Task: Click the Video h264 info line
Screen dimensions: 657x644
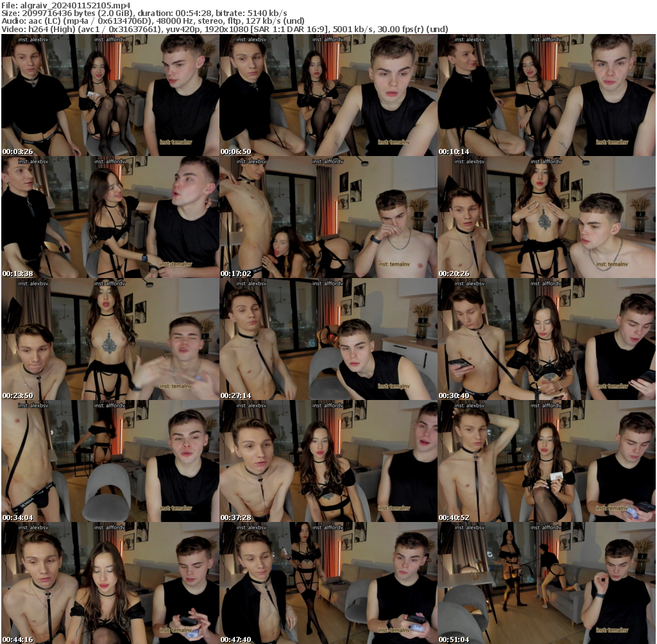Action: (225, 29)
